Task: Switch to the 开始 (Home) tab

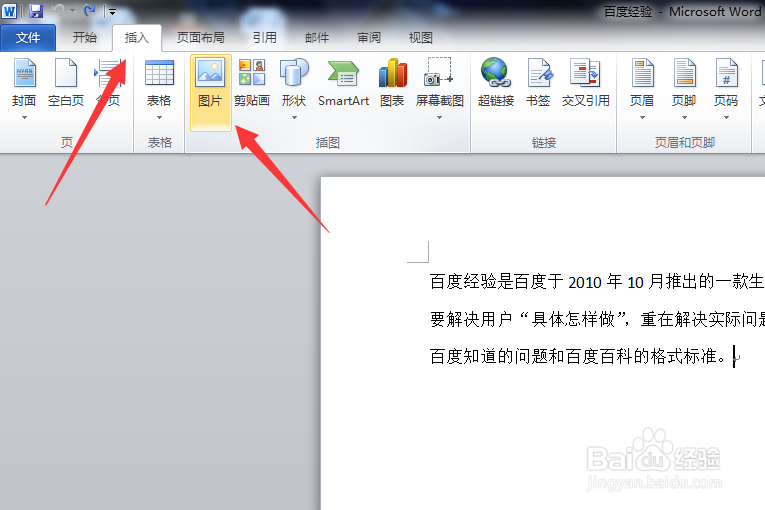Action: [x=85, y=38]
